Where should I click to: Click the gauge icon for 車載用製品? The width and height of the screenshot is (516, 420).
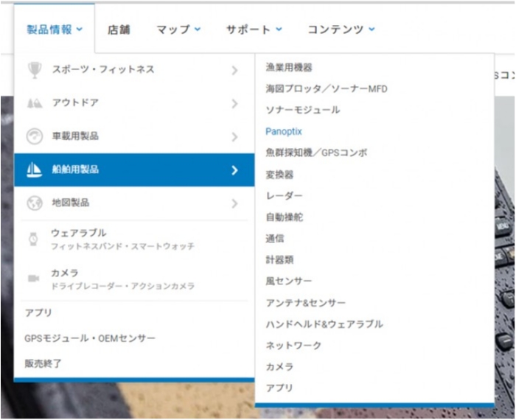click(34, 136)
